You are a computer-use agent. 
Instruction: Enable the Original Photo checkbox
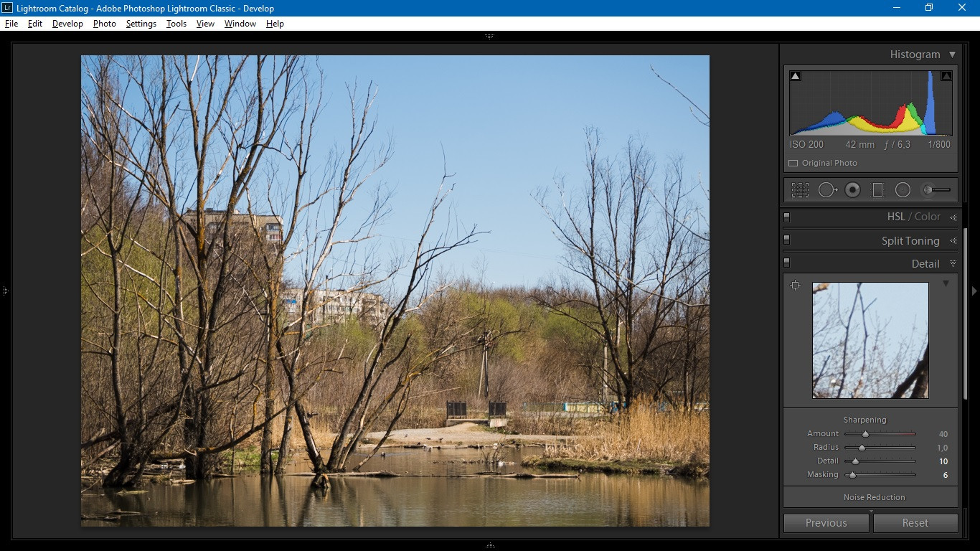pyautogui.click(x=793, y=163)
